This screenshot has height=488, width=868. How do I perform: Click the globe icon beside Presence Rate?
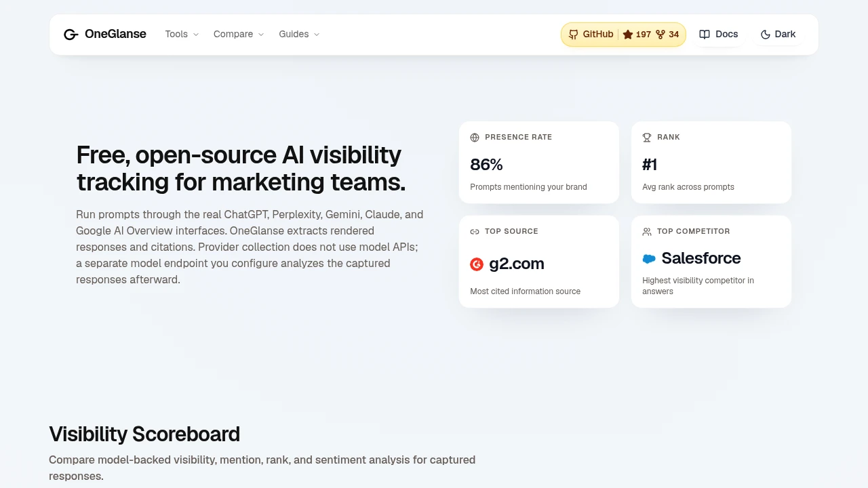point(475,138)
